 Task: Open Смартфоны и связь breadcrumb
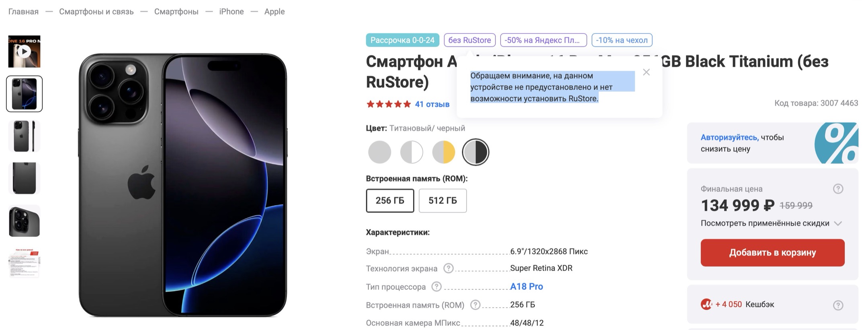[x=96, y=12]
